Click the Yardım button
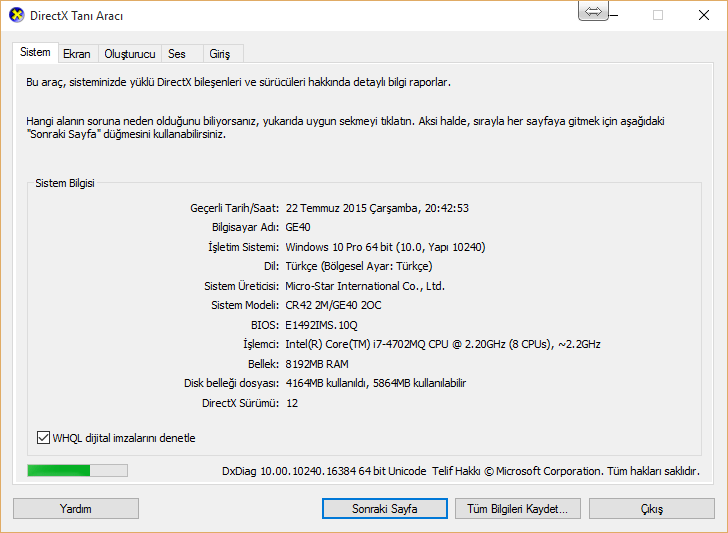This screenshot has height=533, width=728. coord(76,509)
